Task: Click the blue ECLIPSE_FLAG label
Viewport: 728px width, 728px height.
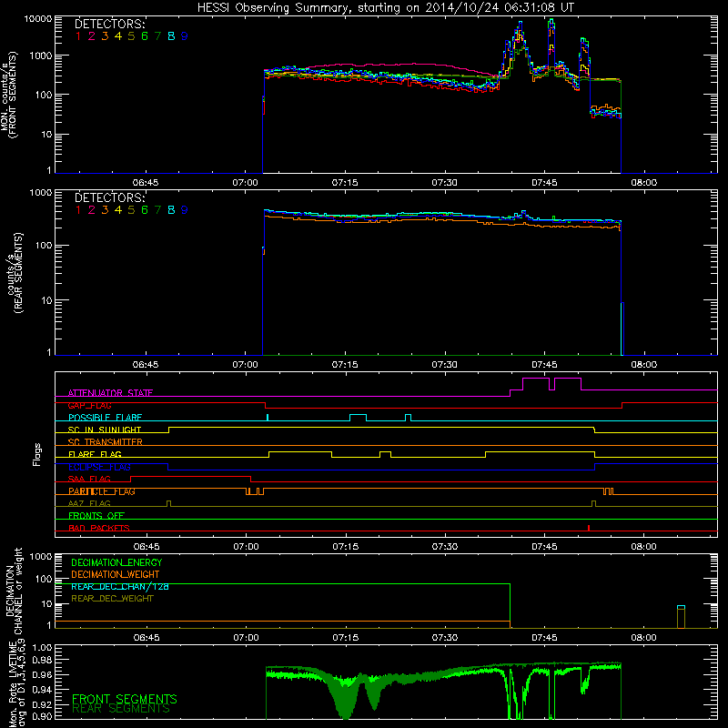Action: click(99, 467)
